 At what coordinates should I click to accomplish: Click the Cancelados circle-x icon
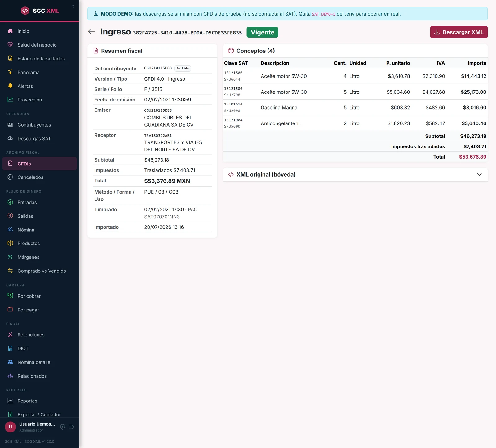10,177
